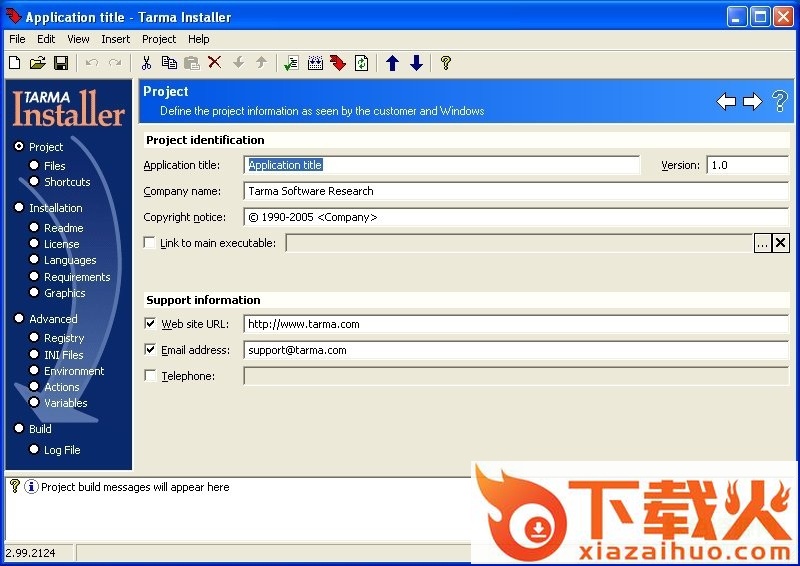Select the INI Files page in sidebar
800x566 pixels.
pyautogui.click(x=56, y=355)
